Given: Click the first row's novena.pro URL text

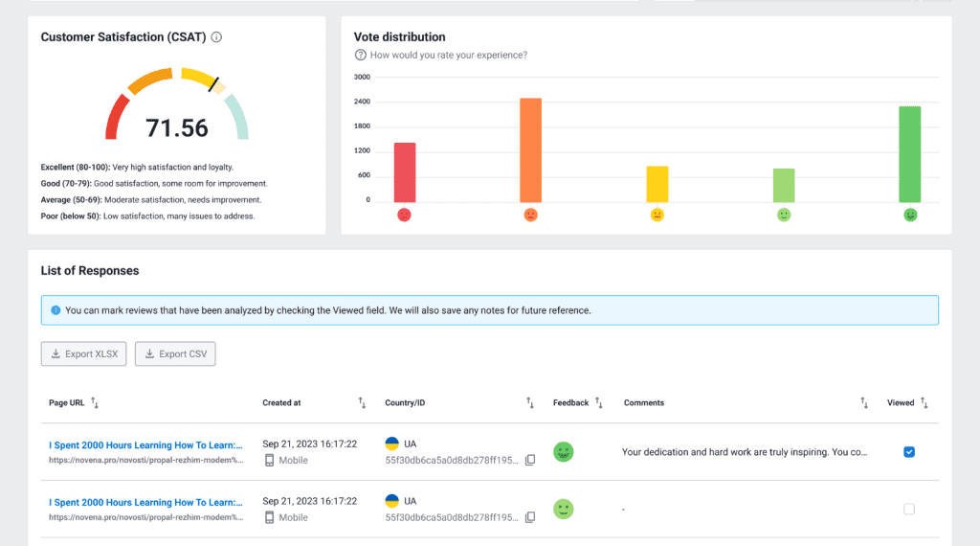Looking at the screenshot, I should [x=145, y=461].
